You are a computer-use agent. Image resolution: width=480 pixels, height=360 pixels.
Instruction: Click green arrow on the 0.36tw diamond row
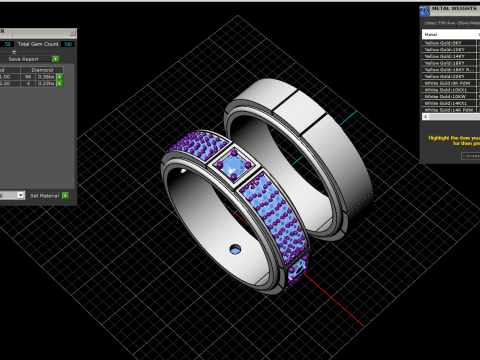pyautogui.click(x=60, y=77)
